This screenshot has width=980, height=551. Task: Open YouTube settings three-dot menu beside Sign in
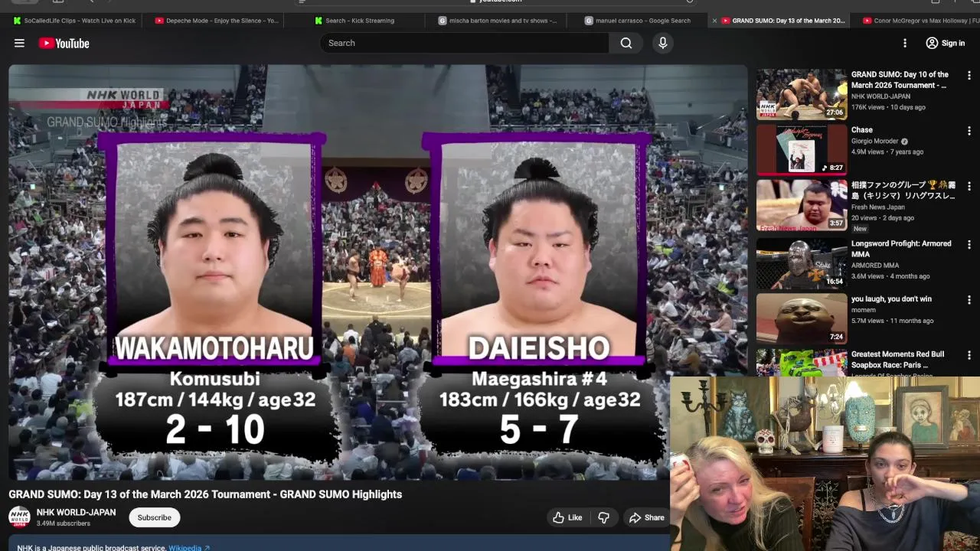click(x=904, y=44)
